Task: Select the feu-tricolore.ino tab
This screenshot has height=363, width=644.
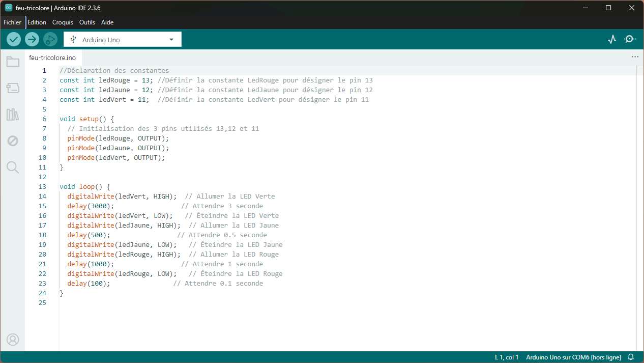Action: 52,58
